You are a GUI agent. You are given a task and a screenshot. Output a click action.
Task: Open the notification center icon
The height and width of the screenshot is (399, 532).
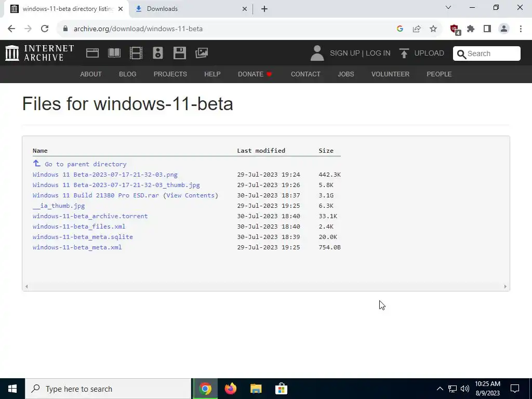515,389
